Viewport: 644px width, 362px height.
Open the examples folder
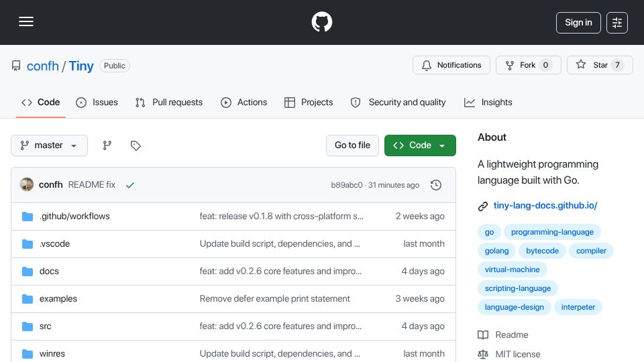click(58, 299)
